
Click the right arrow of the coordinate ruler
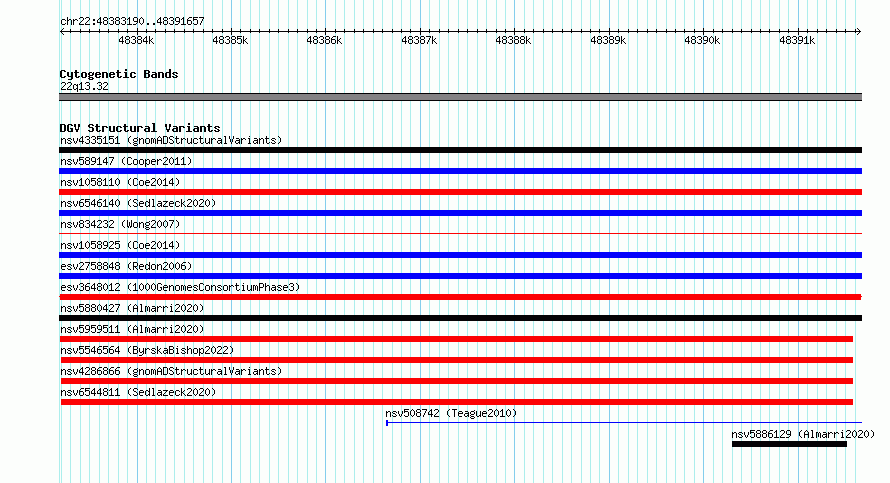[x=858, y=32]
